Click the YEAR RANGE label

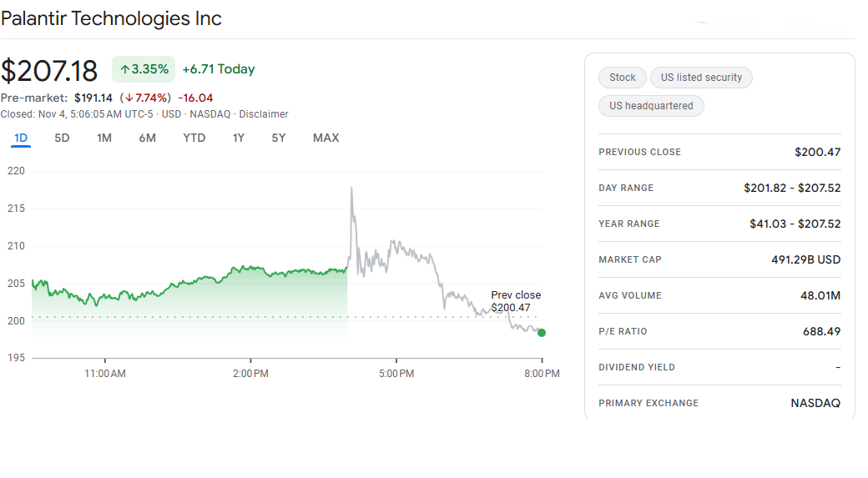click(x=628, y=224)
